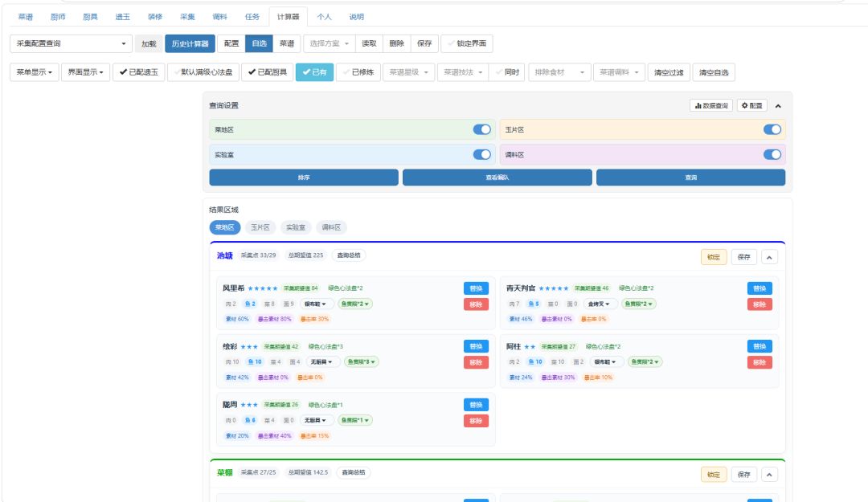This screenshot has height=502, width=868.
Task: Switch to the 说明 tab
Action: (x=357, y=17)
